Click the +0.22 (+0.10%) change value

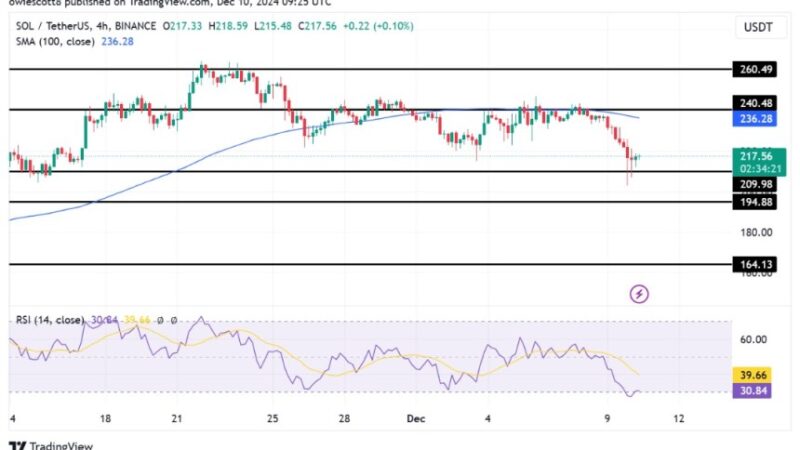378,26
